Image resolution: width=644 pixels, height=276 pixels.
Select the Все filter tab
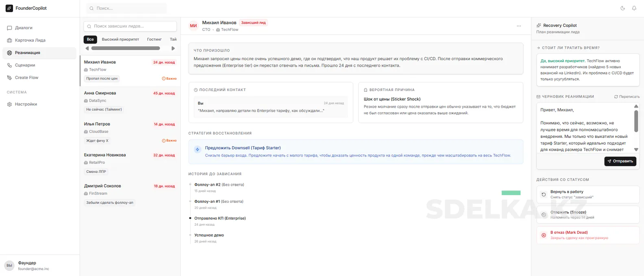[x=90, y=39]
